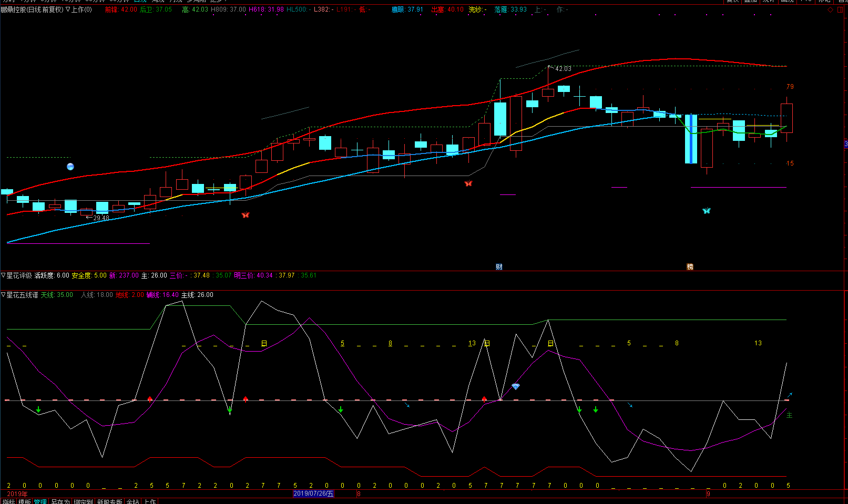Click the blue diamond gem icon in lower panel

[516, 386]
